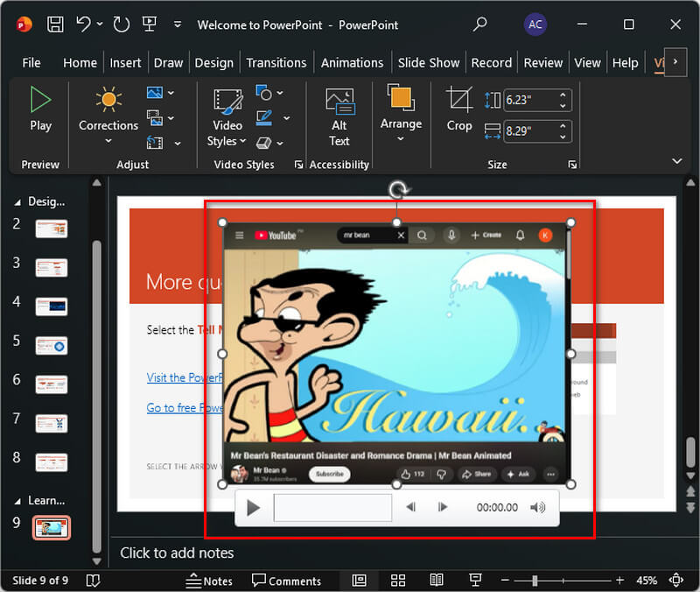
Task: Redo the last action
Action: (x=121, y=25)
